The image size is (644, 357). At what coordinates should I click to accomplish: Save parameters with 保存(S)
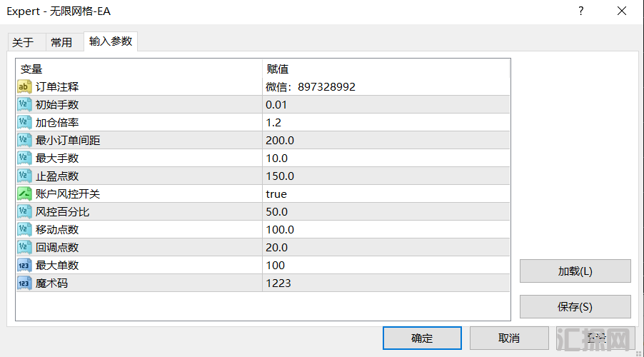[x=575, y=307]
